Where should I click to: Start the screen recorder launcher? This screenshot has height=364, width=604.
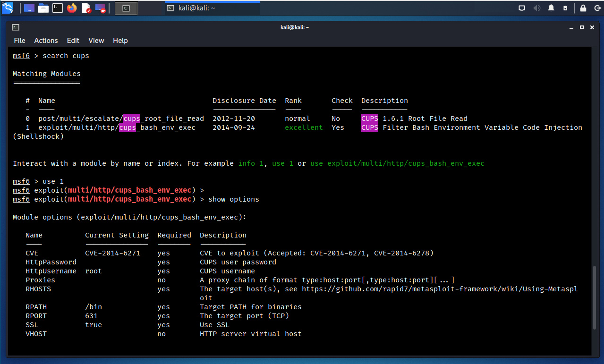click(100, 8)
